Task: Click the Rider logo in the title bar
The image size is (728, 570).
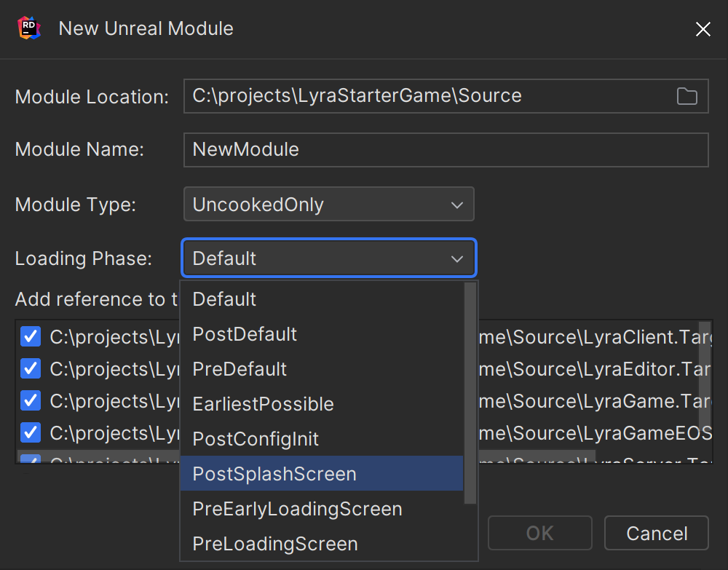Action: 28,28
